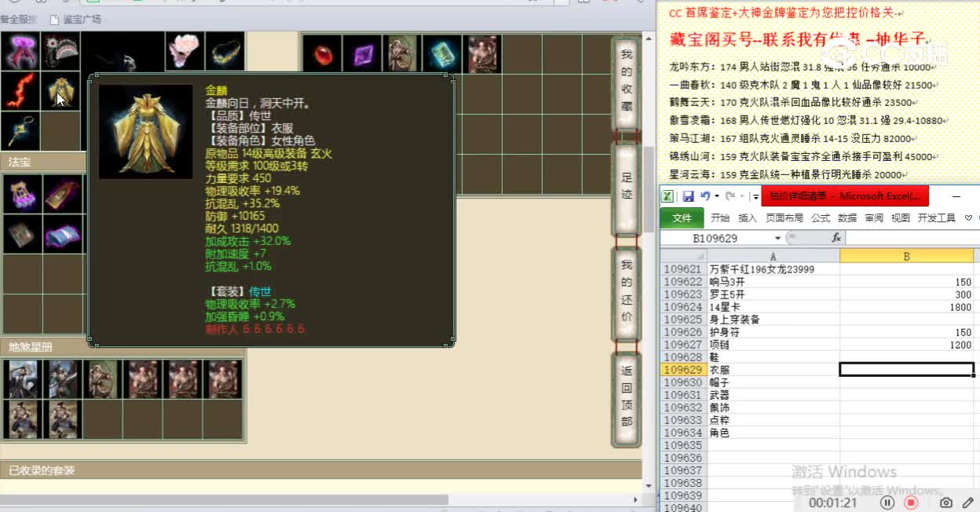Select the red lightning weapon icon

pyautogui.click(x=20, y=91)
